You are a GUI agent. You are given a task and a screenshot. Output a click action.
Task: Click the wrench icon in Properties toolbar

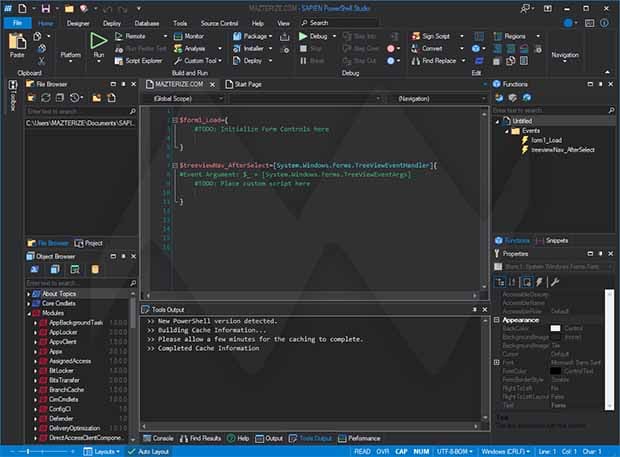(x=555, y=282)
